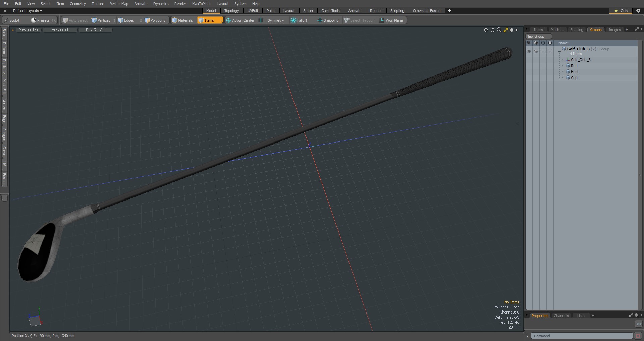Open the Fusion sidebar tab
The image size is (644, 341).
point(4,179)
